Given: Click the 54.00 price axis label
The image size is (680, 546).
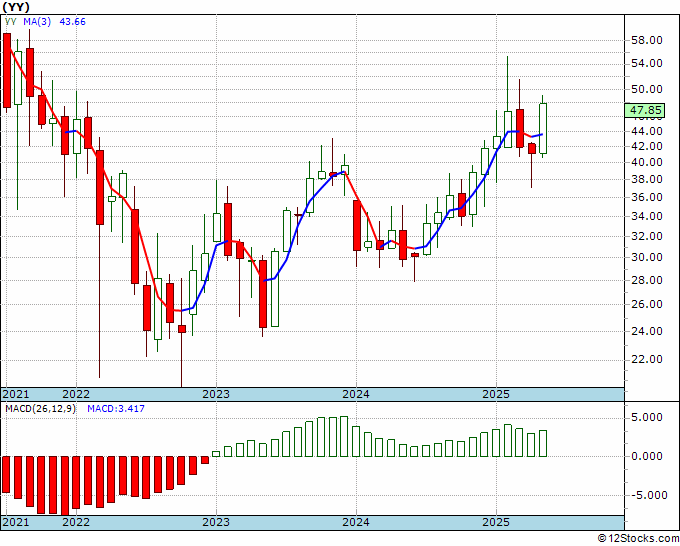Looking at the screenshot, I should pyautogui.click(x=646, y=63).
